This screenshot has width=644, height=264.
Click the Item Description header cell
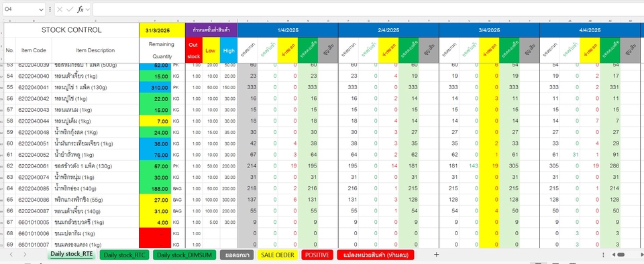(x=95, y=50)
